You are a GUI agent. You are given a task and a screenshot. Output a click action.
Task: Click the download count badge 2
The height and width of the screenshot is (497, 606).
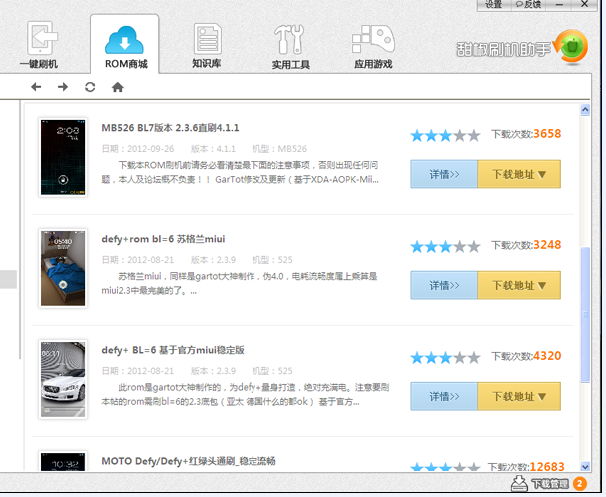[x=580, y=484]
